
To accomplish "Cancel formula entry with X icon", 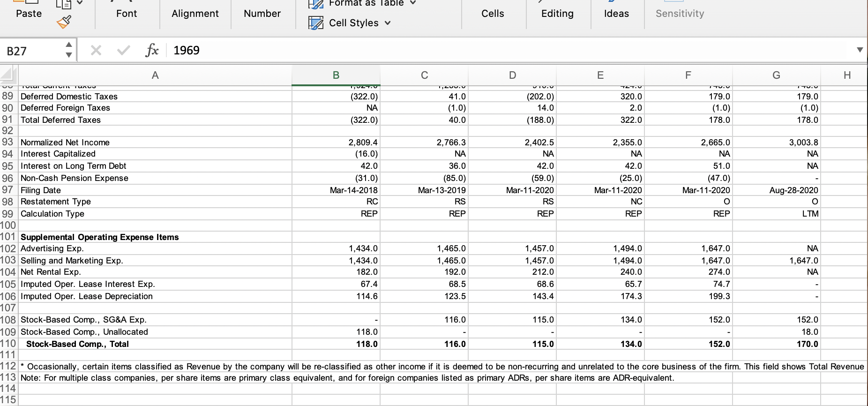I will pyautogui.click(x=96, y=50).
